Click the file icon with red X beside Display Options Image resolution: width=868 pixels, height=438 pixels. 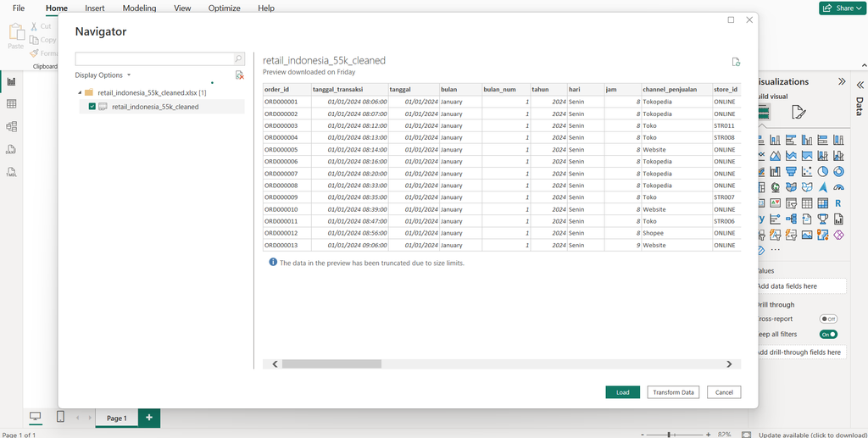click(239, 75)
